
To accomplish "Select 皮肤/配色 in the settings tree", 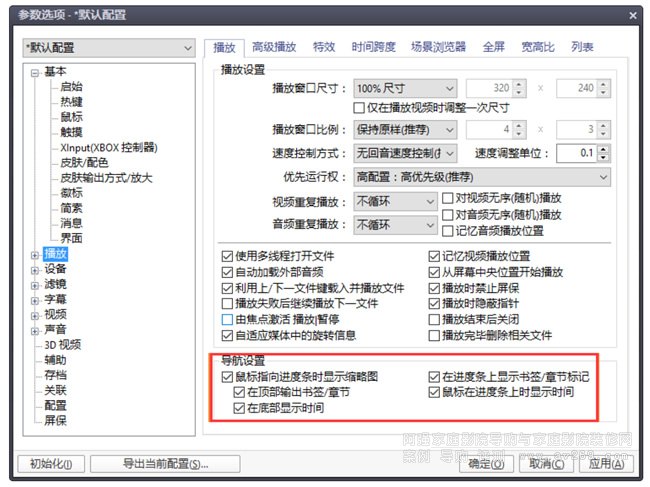I will pos(83,162).
